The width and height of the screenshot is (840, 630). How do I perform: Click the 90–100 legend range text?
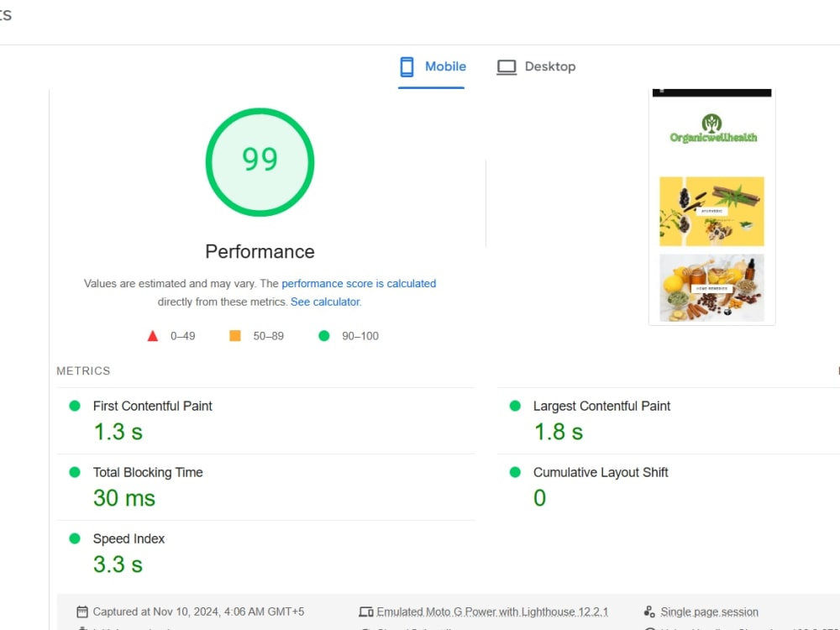(x=360, y=336)
